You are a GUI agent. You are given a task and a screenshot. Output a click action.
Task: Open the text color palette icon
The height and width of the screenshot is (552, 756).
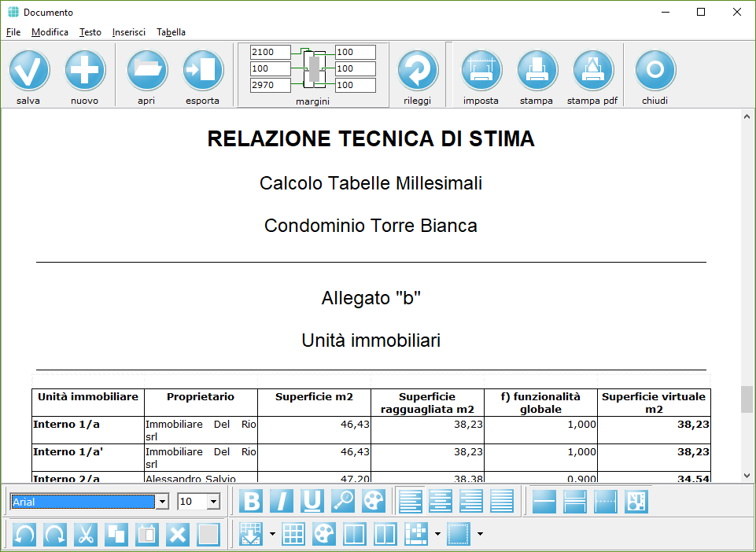[374, 501]
